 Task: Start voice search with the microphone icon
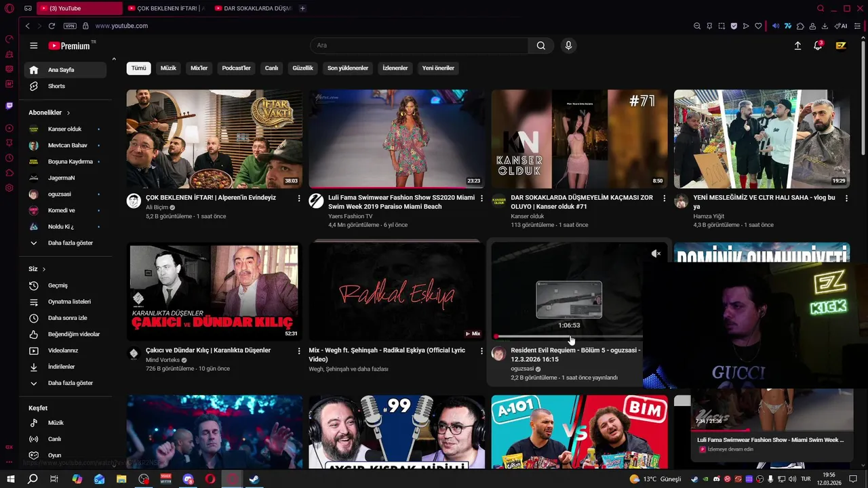568,45
